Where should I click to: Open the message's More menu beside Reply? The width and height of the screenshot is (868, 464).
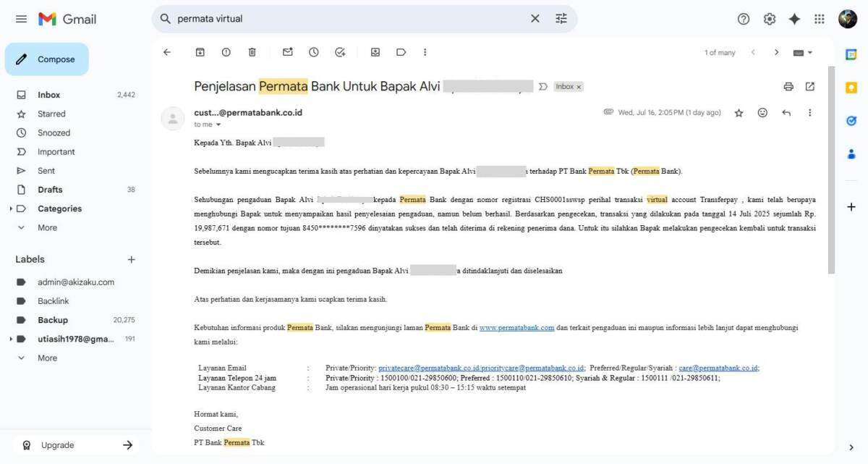click(810, 113)
